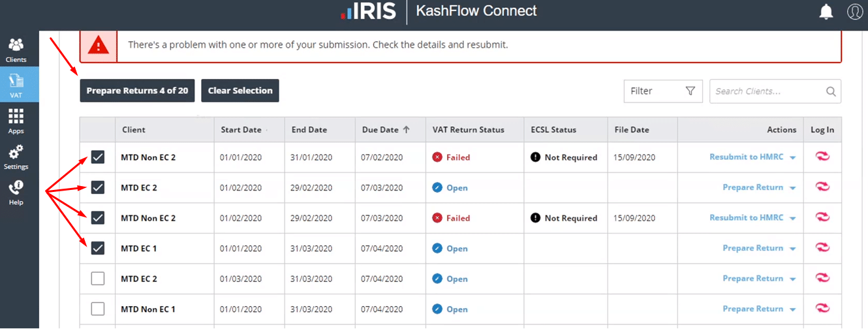868x329 pixels.
Task: Open the Filter dropdown
Action: coord(662,91)
